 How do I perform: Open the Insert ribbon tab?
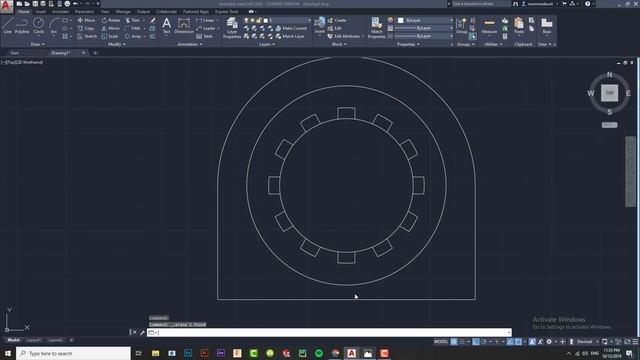pos(41,12)
